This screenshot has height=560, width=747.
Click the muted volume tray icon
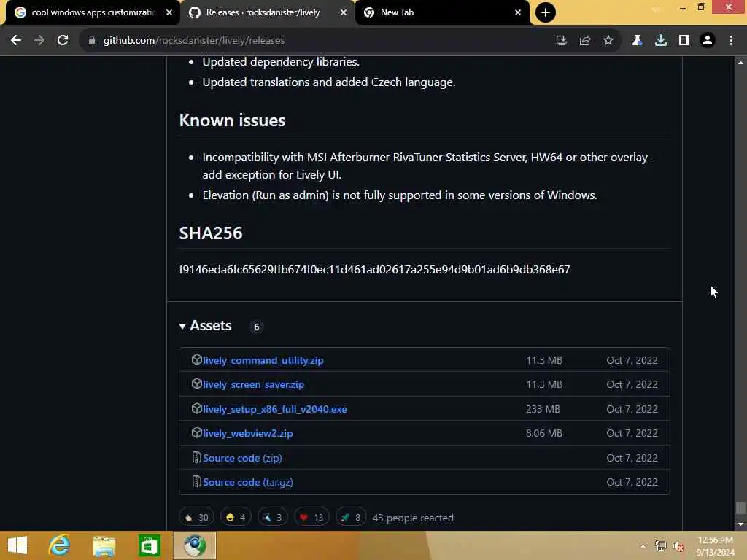coord(678,546)
